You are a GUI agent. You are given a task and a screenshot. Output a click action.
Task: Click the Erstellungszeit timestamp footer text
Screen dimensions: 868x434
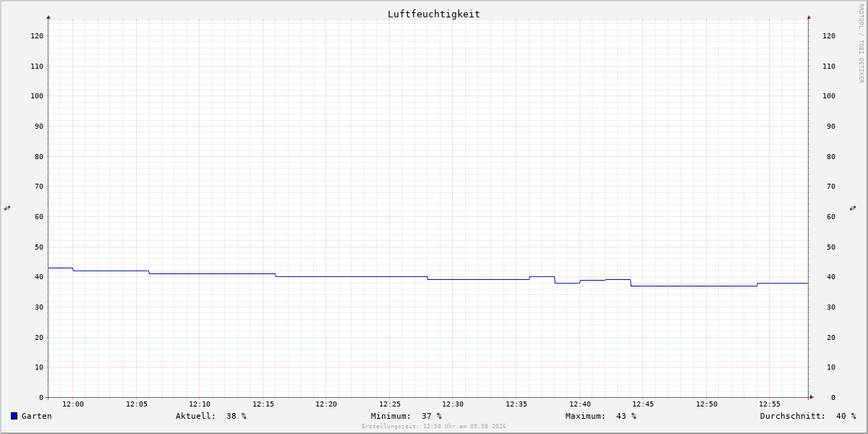tap(434, 426)
